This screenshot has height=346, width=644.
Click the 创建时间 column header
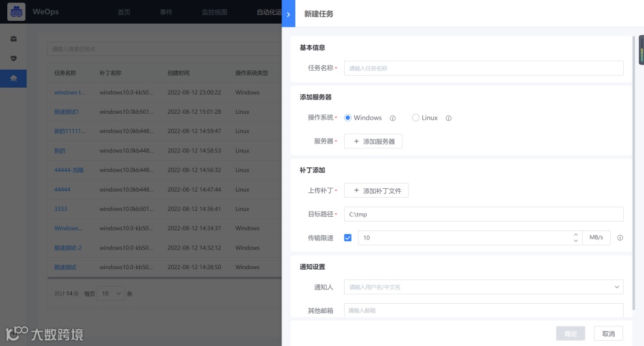click(x=178, y=73)
